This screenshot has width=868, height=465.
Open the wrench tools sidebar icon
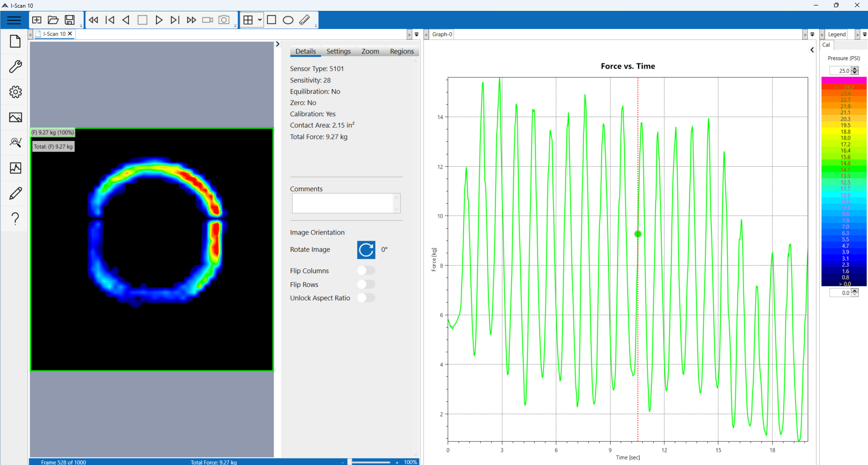pos(15,67)
